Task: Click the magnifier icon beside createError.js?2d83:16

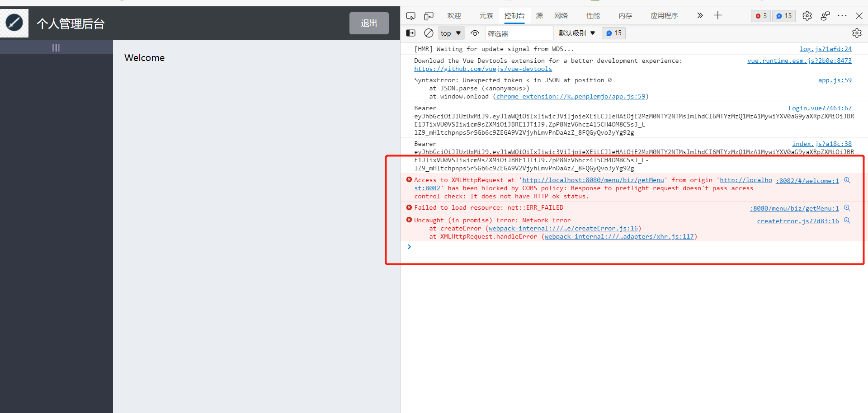Action: coord(847,221)
